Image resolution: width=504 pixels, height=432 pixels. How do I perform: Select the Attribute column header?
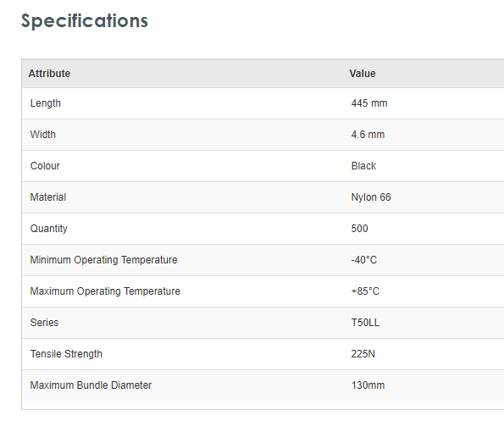(x=49, y=74)
